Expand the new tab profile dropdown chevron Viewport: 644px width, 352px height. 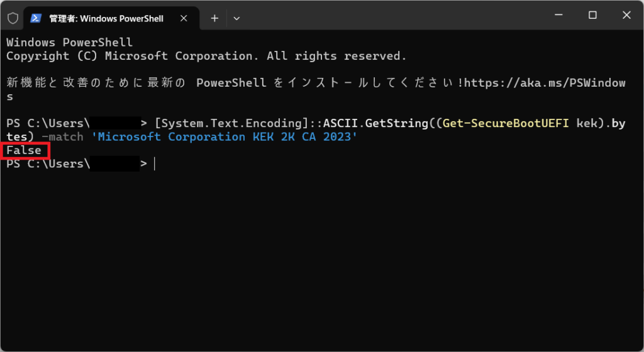(236, 18)
